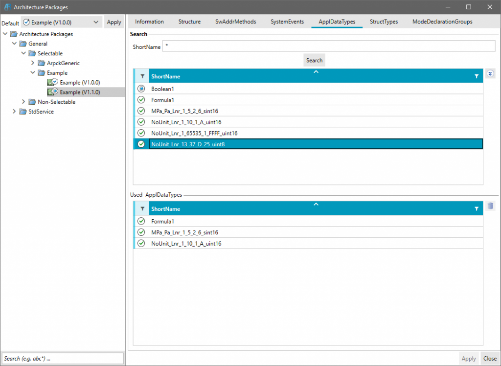Open the SwAddrMethods tab
Screen dimensions: 501x366
coord(236,22)
